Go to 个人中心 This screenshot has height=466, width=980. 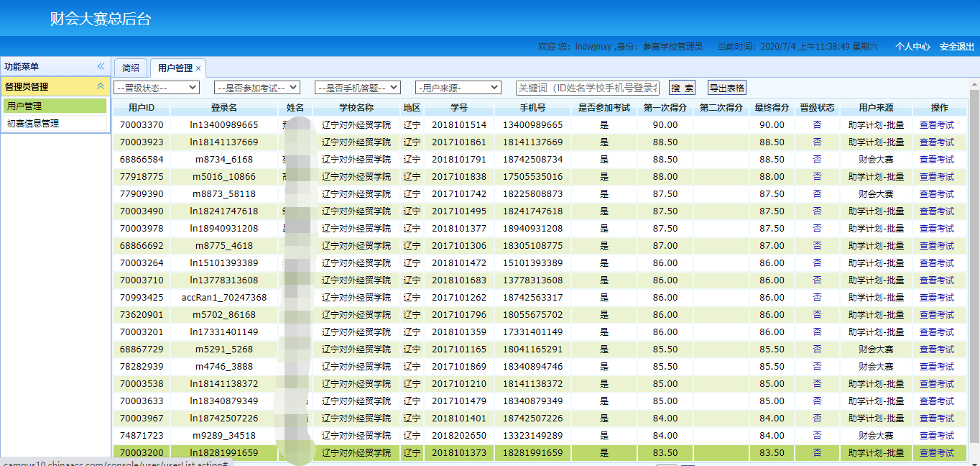pos(912,47)
